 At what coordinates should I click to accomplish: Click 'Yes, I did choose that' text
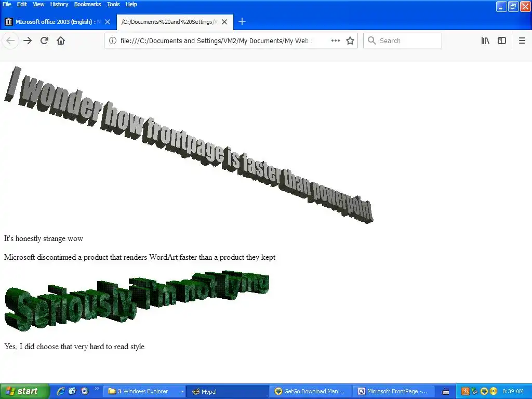pyautogui.click(x=74, y=347)
